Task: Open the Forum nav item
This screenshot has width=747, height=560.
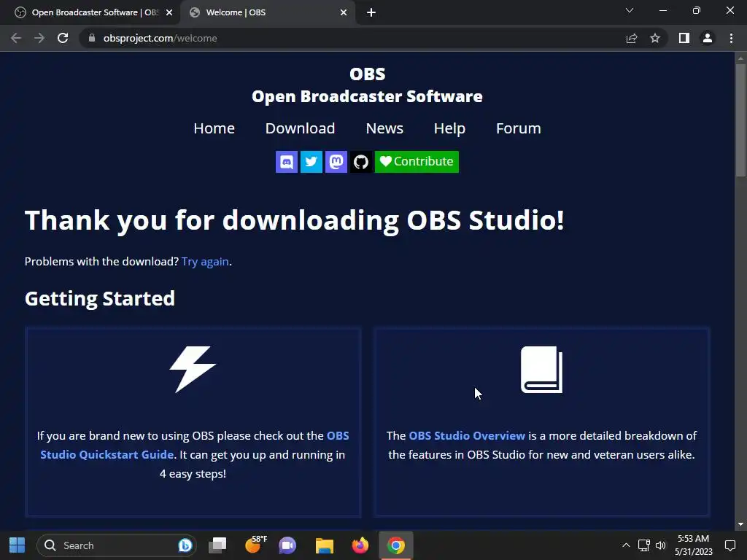Action: (519, 128)
